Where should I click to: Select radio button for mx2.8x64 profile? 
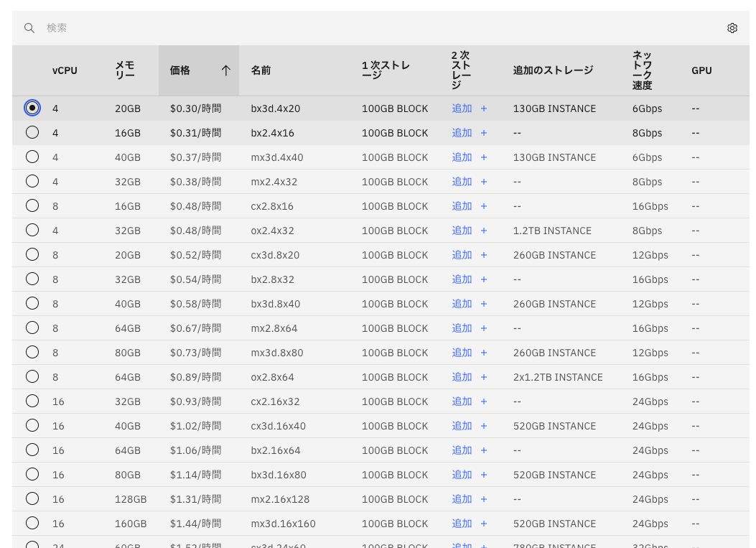point(32,328)
